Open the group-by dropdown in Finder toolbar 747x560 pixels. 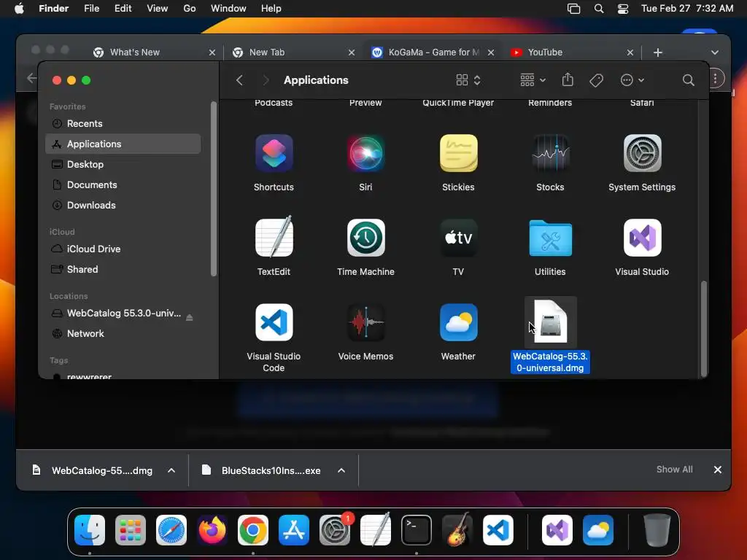[x=533, y=80]
